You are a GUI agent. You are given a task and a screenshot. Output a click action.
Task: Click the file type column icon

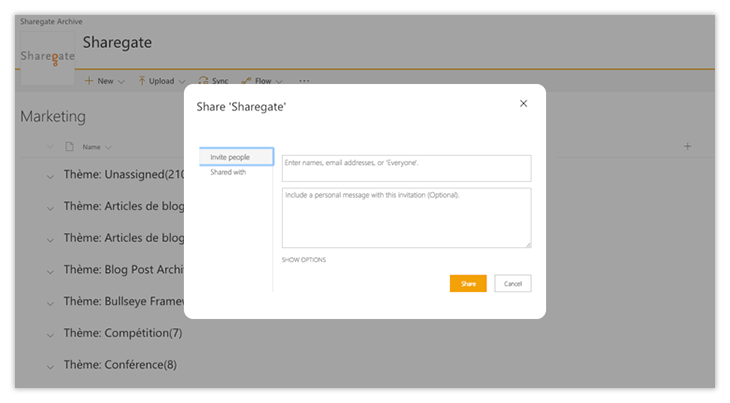coord(69,147)
